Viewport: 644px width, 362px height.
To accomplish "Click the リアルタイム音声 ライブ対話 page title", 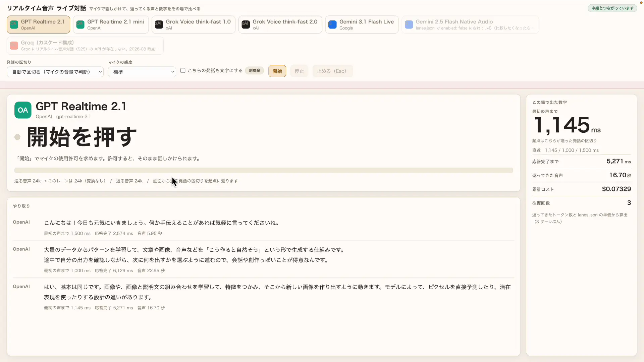I will (46, 8).
